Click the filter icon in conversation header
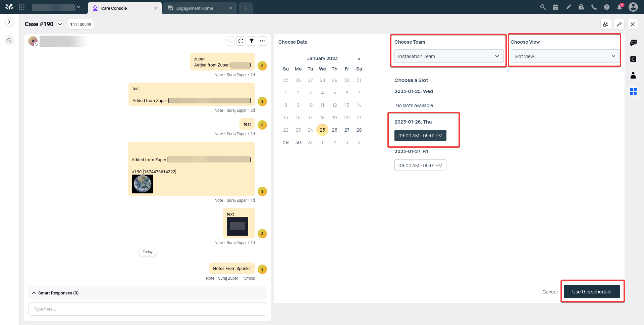Viewport: 644px width, 325px height. pyautogui.click(x=252, y=41)
